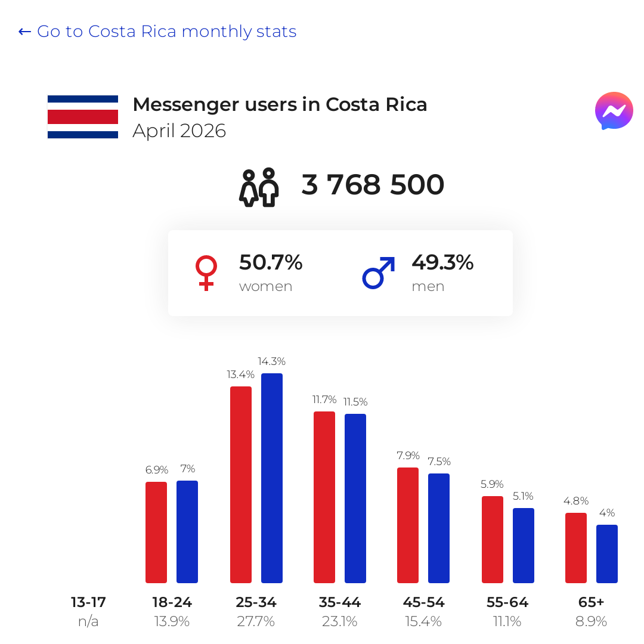Click the left arrow icon before Go to Costa Rica
644x644 pixels.
24,32
